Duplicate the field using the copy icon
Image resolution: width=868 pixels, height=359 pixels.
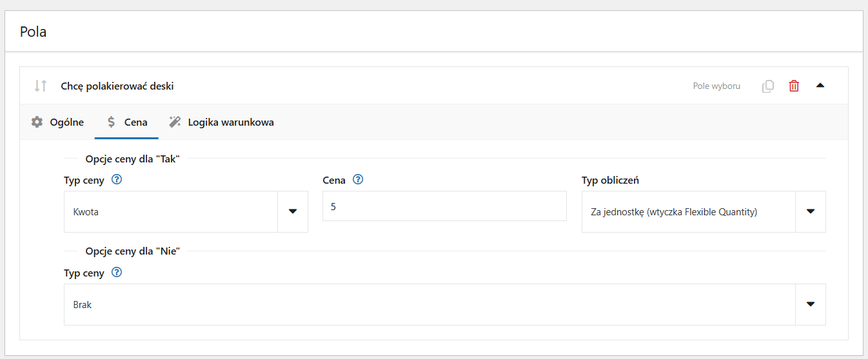[x=768, y=86]
